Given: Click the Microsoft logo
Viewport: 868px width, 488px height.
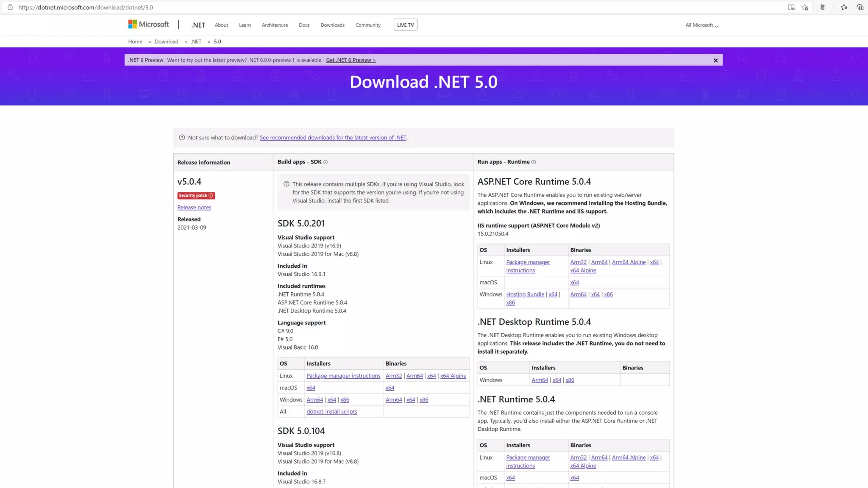Looking at the screenshot, I should coord(148,25).
